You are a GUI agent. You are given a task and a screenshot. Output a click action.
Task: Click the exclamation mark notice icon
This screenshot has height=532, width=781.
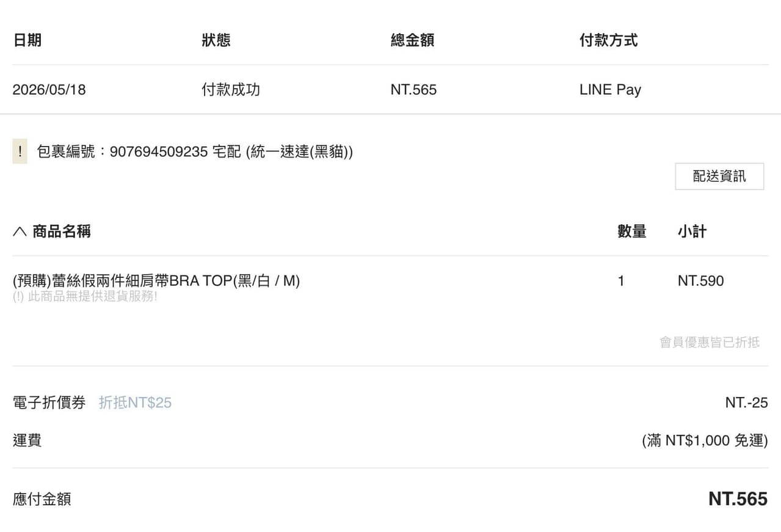tap(20, 151)
